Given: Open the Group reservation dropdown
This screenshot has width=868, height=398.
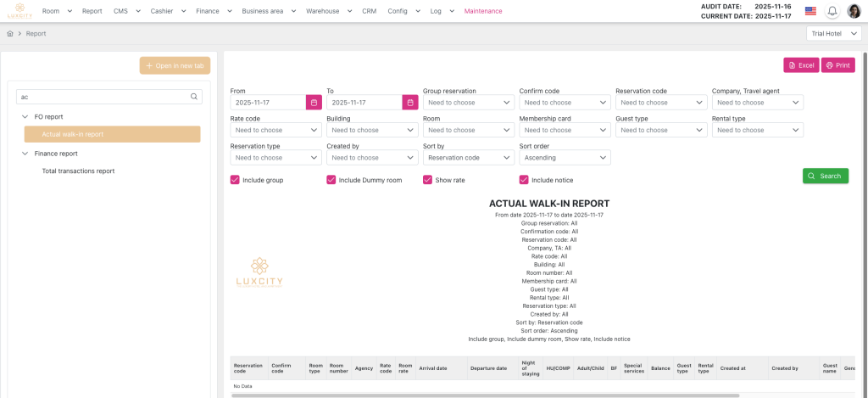Looking at the screenshot, I should (468, 103).
